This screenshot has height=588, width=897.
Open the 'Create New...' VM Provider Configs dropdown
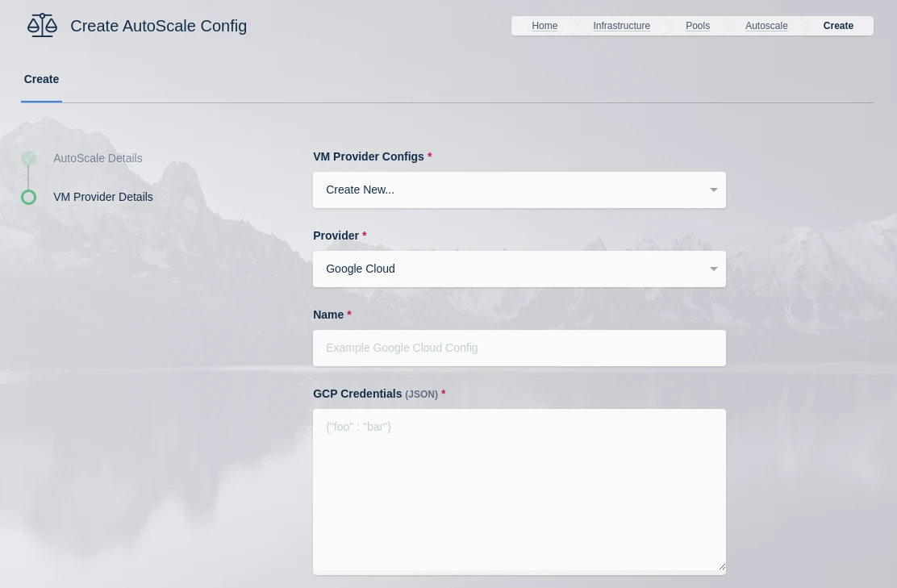(519, 190)
